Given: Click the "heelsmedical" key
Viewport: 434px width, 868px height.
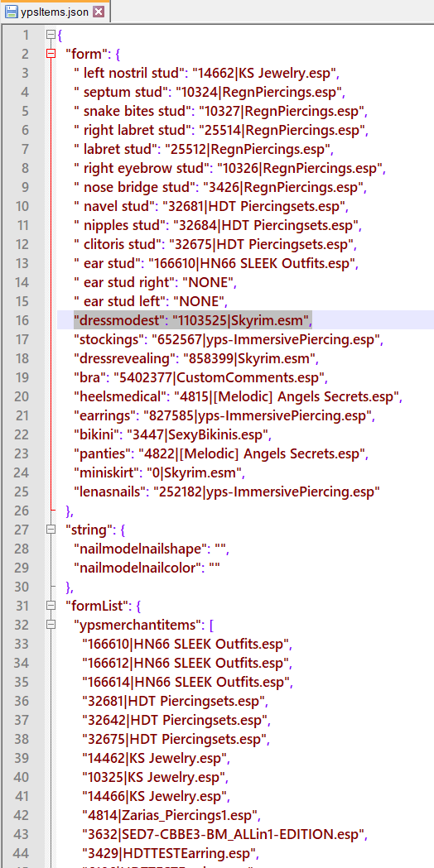Looking at the screenshot, I should point(118,396).
